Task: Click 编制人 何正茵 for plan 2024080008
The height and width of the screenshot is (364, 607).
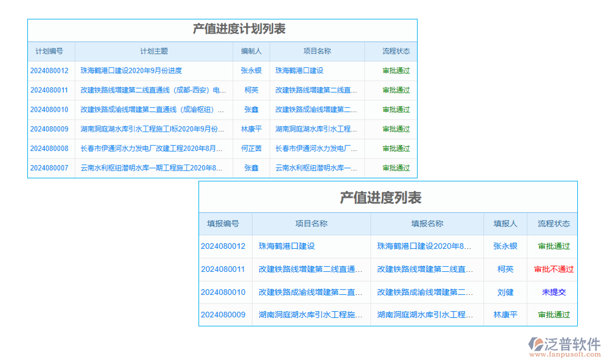Action: (x=251, y=149)
